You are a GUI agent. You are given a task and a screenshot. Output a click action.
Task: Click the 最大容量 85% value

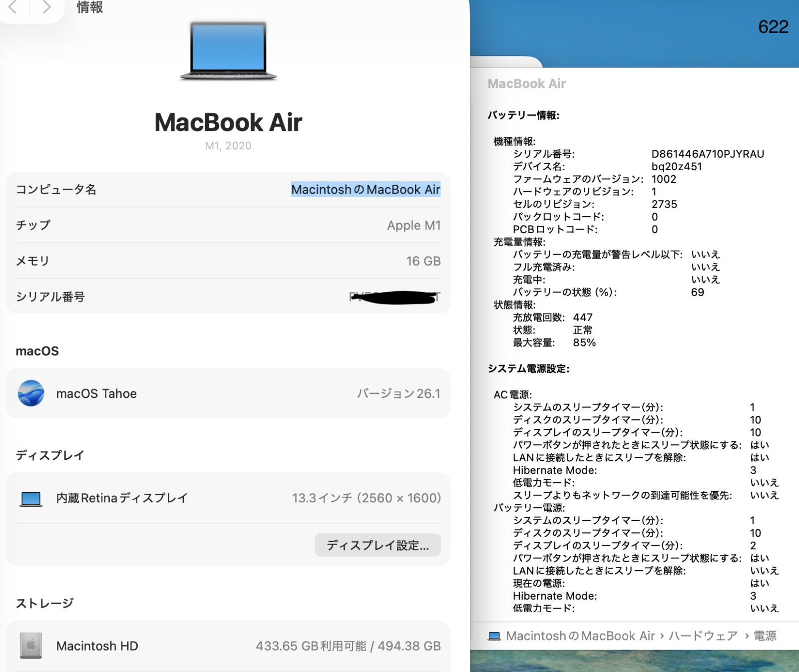584,343
